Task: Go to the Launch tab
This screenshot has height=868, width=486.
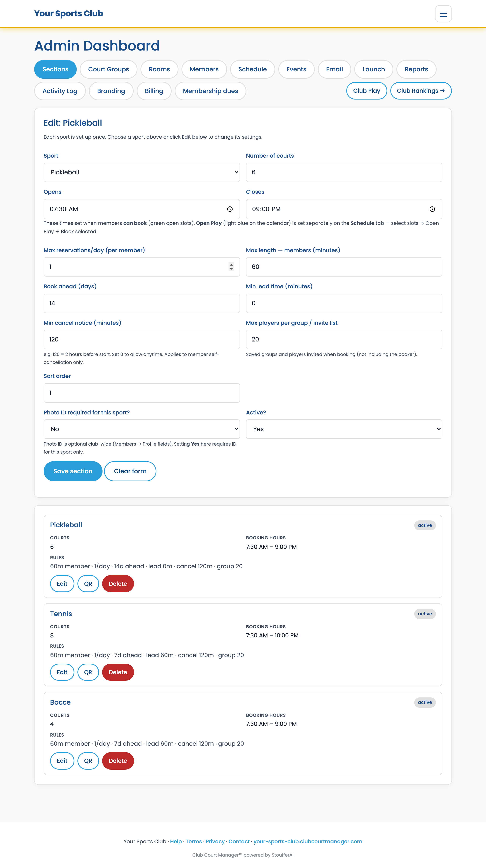Action: (374, 69)
